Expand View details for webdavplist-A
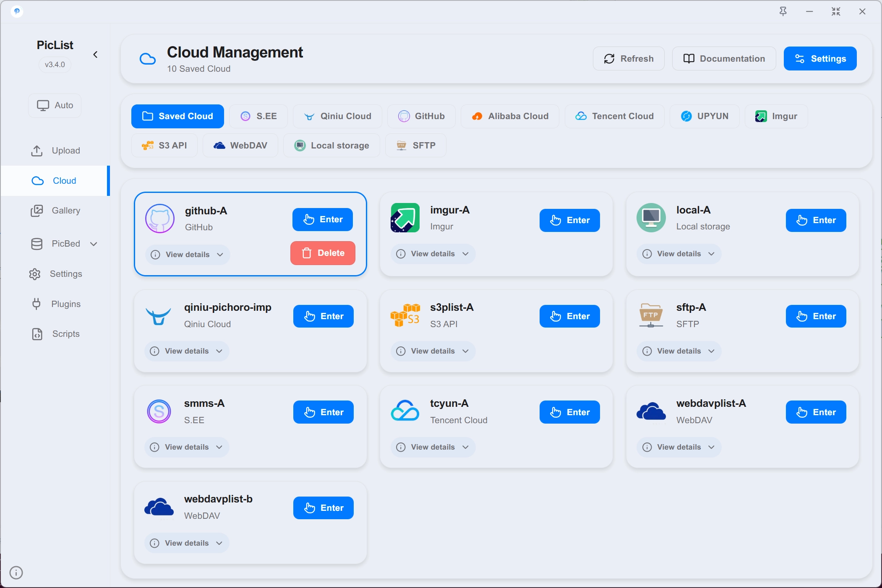The height and width of the screenshot is (588, 882). tap(679, 447)
